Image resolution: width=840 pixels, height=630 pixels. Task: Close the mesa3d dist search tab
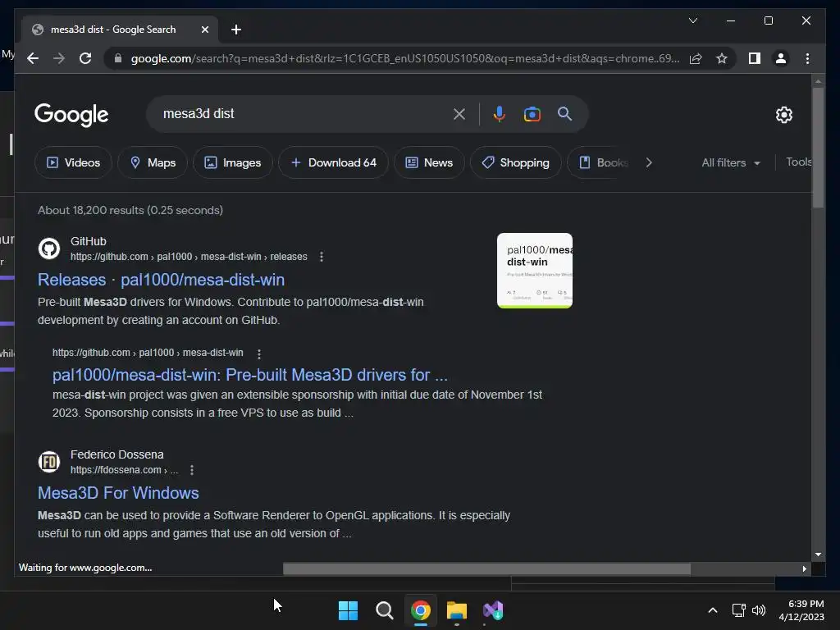tap(204, 30)
